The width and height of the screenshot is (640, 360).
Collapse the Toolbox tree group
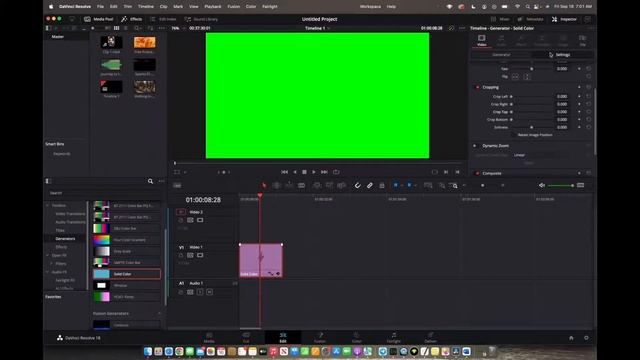[47, 205]
